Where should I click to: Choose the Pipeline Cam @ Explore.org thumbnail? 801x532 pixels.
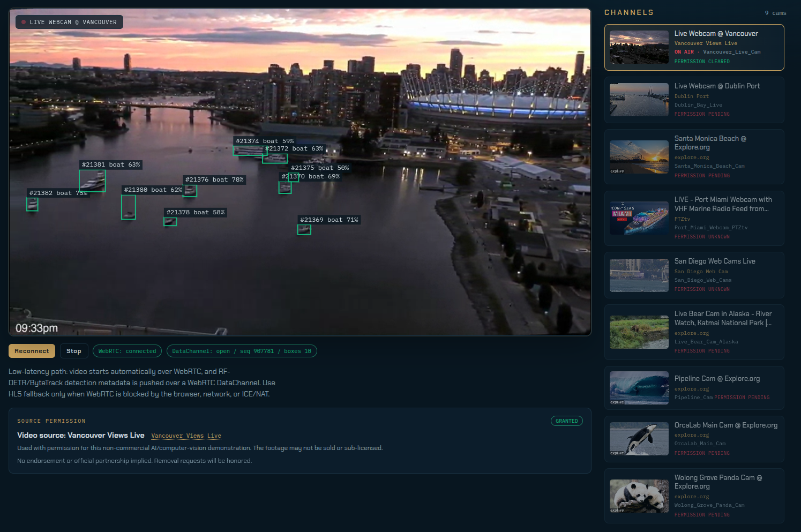point(639,388)
